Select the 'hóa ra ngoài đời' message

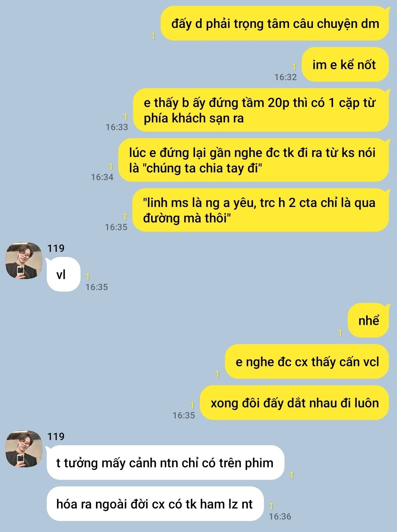point(155,504)
